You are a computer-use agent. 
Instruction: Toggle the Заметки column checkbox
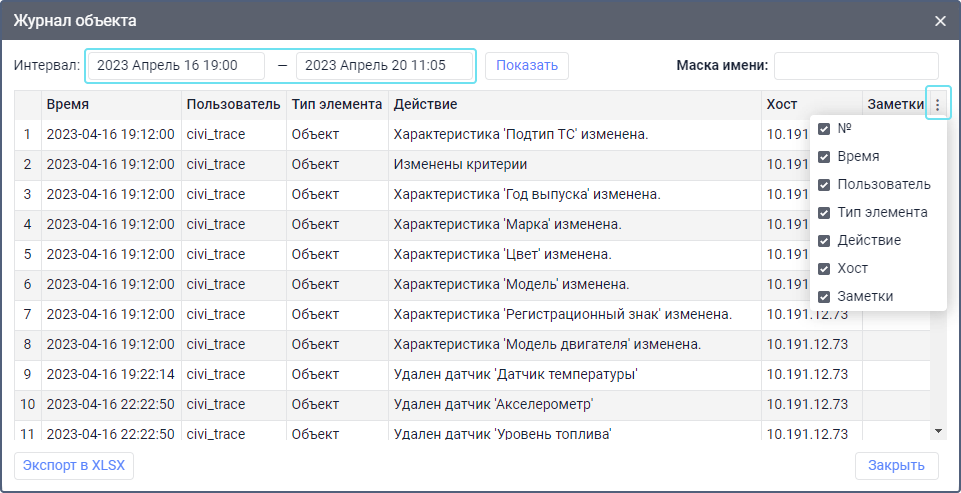coord(824,297)
